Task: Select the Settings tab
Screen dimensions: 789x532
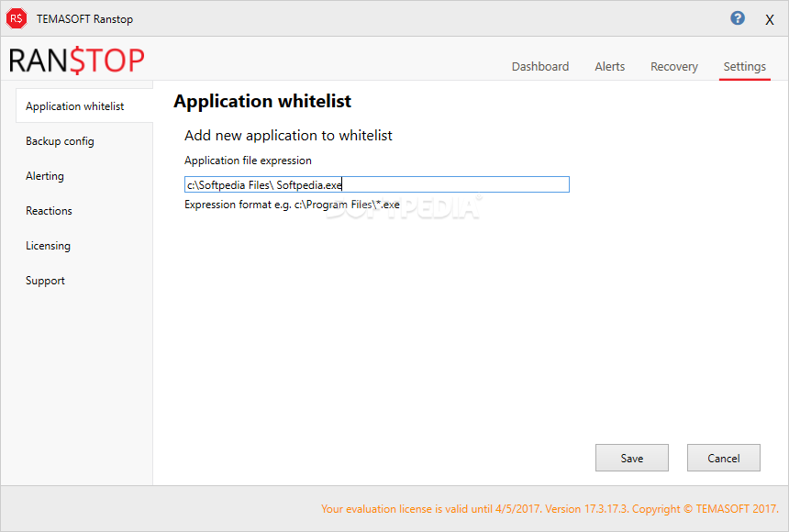Action: [x=744, y=67]
